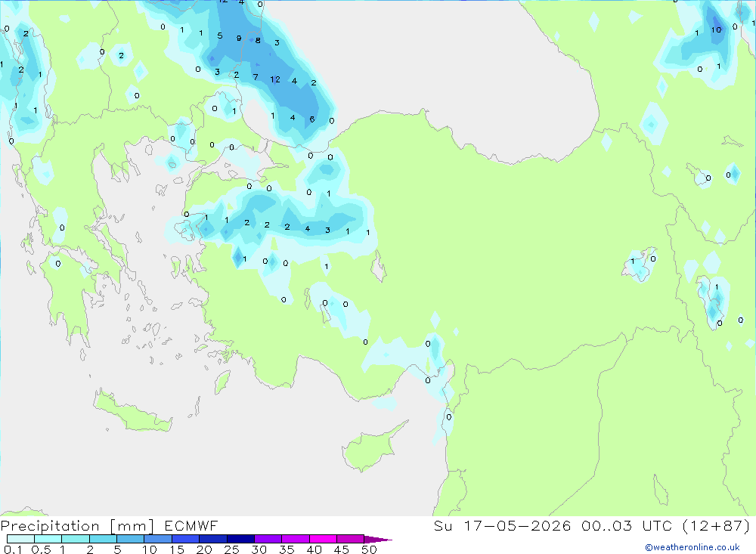Click the date '17-05-2026' in the caption
This screenshot has width=756, height=554.
click(x=517, y=525)
